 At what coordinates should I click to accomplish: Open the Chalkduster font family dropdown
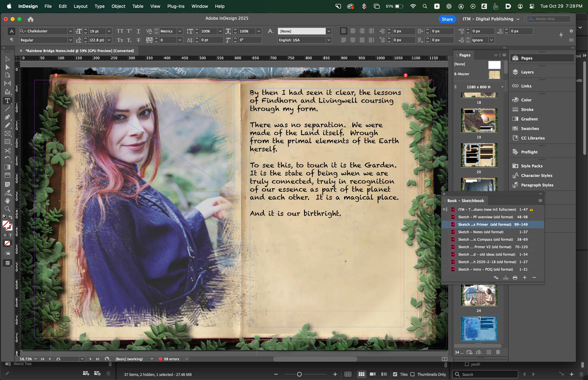(x=70, y=31)
